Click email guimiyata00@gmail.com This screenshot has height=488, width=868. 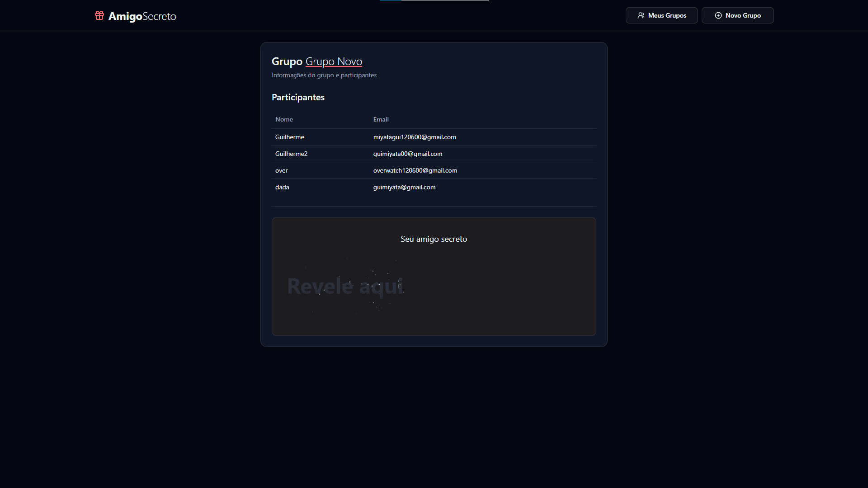[407, 154]
